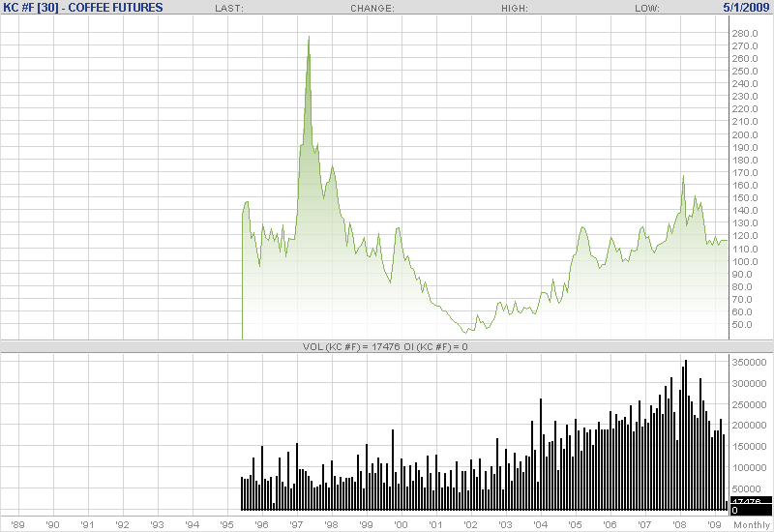
Task: Click the '00 year label on time axis
Action: pos(401,524)
